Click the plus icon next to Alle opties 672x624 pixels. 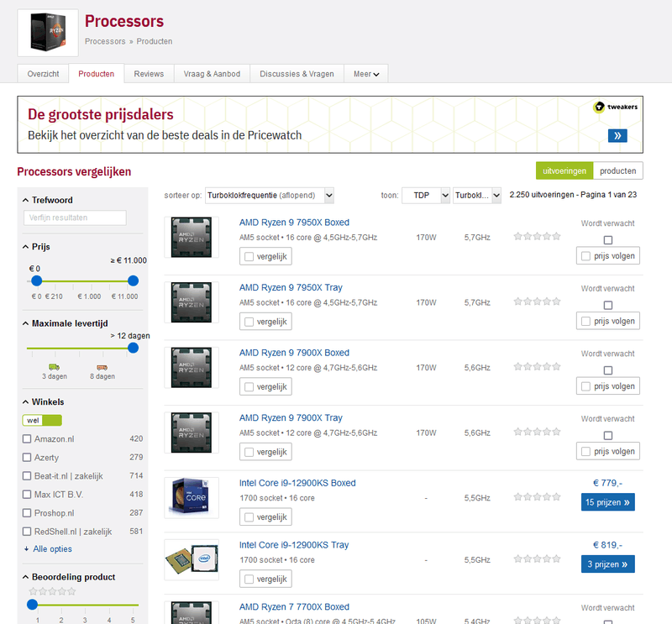click(x=27, y=549)
